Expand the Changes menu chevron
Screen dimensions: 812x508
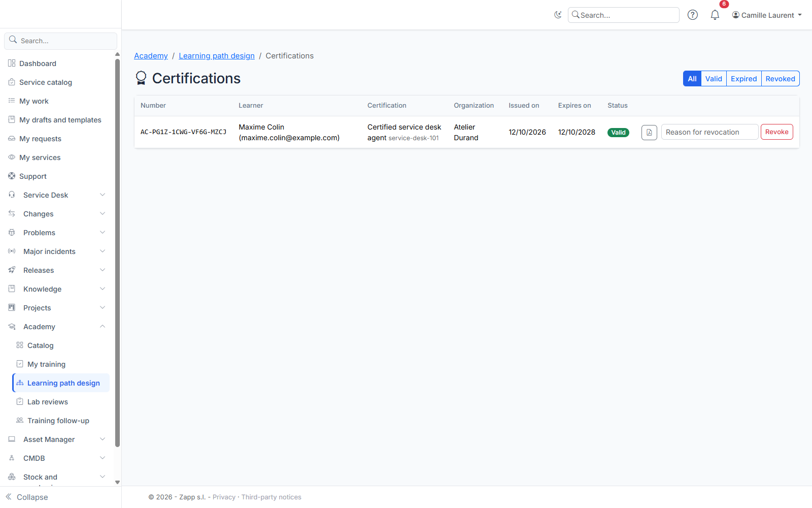coord(103,213)
